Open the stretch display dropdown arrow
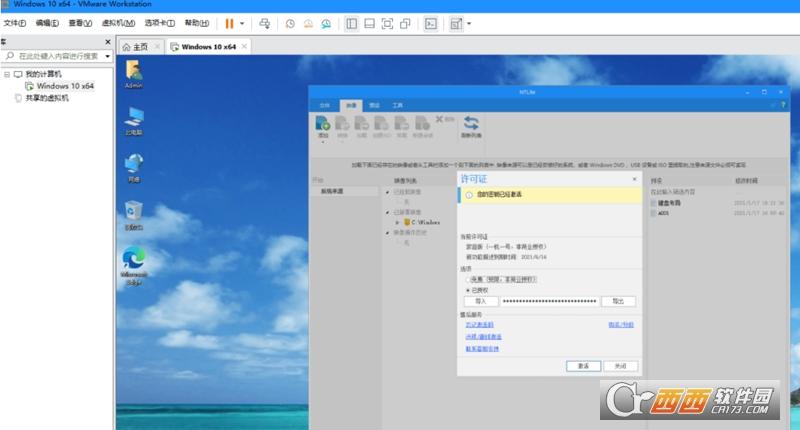800x430 pixels. [x=469, y=23]
